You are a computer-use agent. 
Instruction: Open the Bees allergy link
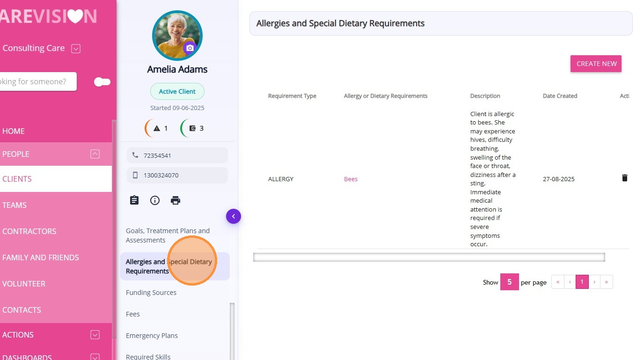pyautogui.click(x=351, y=179)
